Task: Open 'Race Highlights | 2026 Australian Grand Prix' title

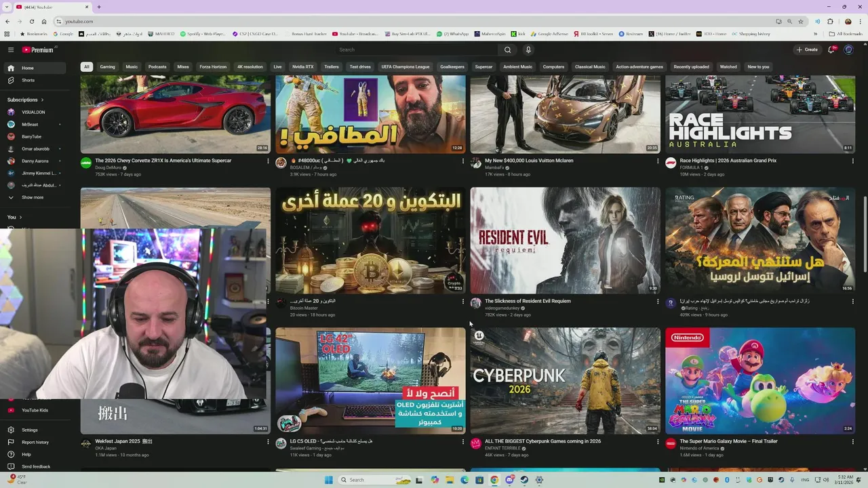Action: pyautogui.click(x=728, y=161)
